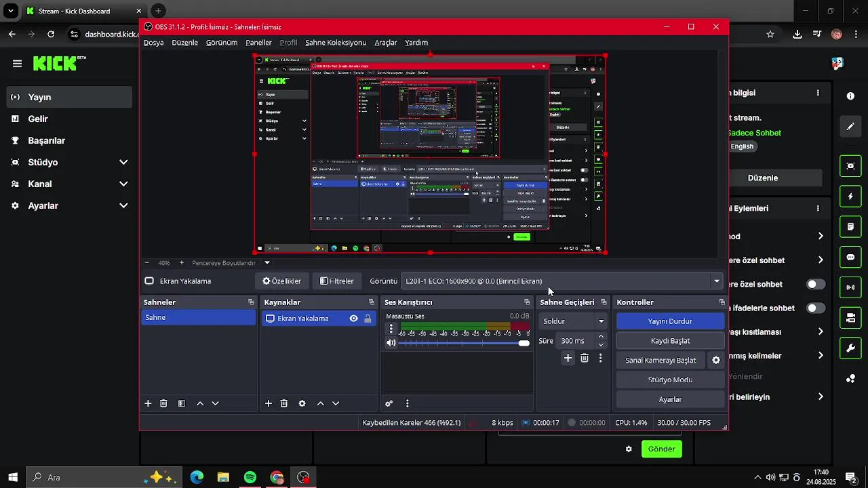868x488 pixels.
Task: Click the green Gönder button in Kick chat
Action: click(662, 449)
